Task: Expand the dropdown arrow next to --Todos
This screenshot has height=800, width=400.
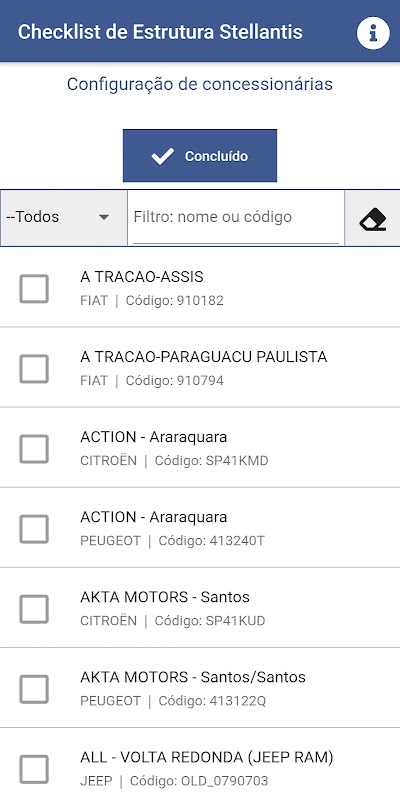Action: point(104,217)
